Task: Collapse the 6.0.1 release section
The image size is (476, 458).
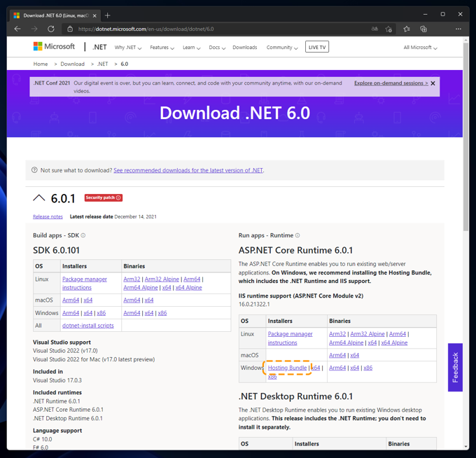Action: (39, 199)
